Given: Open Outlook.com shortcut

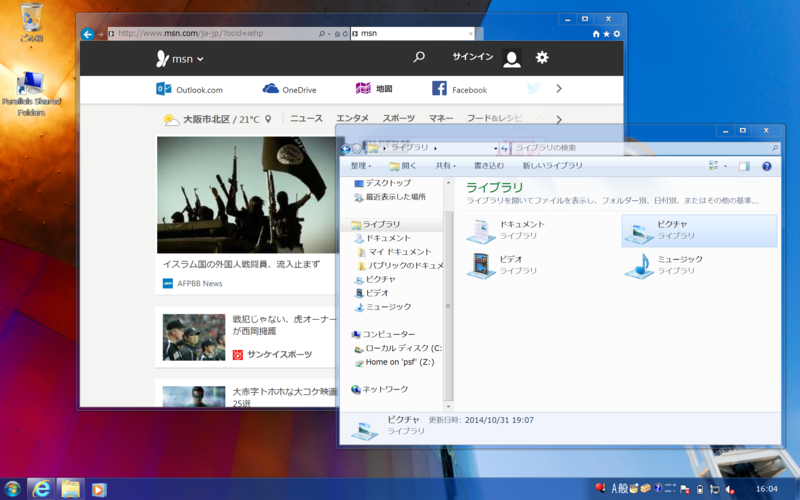Looking at the screenshot, I should [189, 89].
